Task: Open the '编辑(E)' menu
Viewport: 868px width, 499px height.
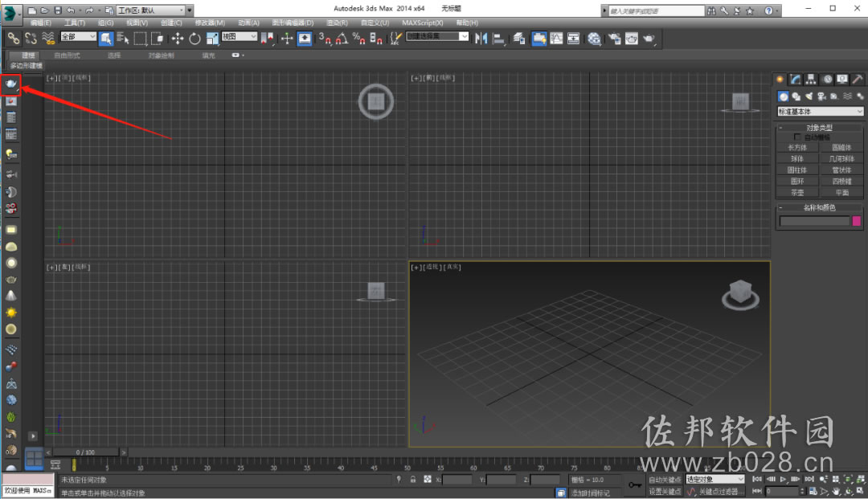Action: click(40, 22)
